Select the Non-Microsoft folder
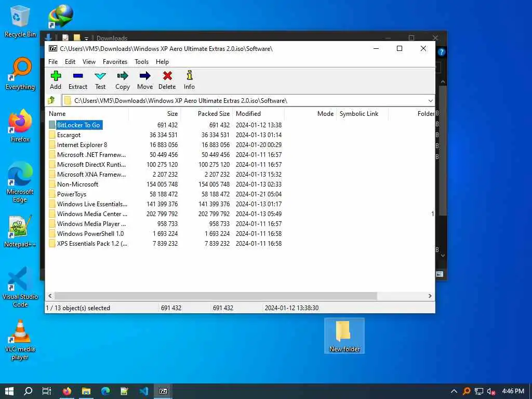532x399 pixels. point(77,184)
